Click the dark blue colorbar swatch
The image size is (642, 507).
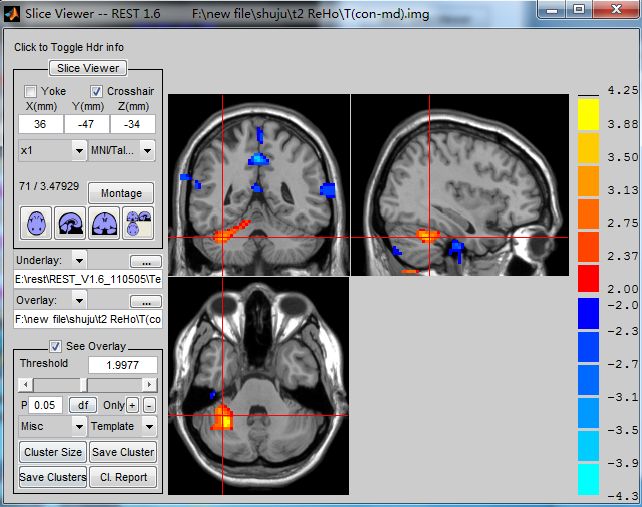(x=588, y=313)
